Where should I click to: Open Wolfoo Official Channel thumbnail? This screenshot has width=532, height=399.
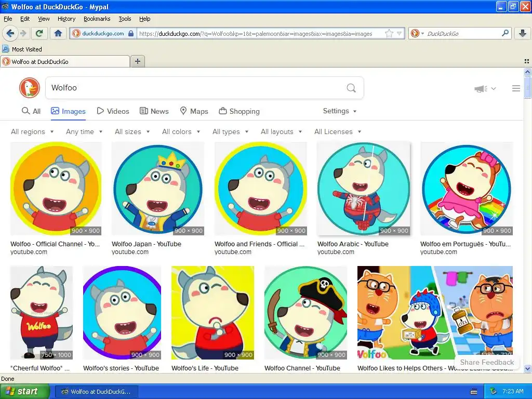(56, 189)
